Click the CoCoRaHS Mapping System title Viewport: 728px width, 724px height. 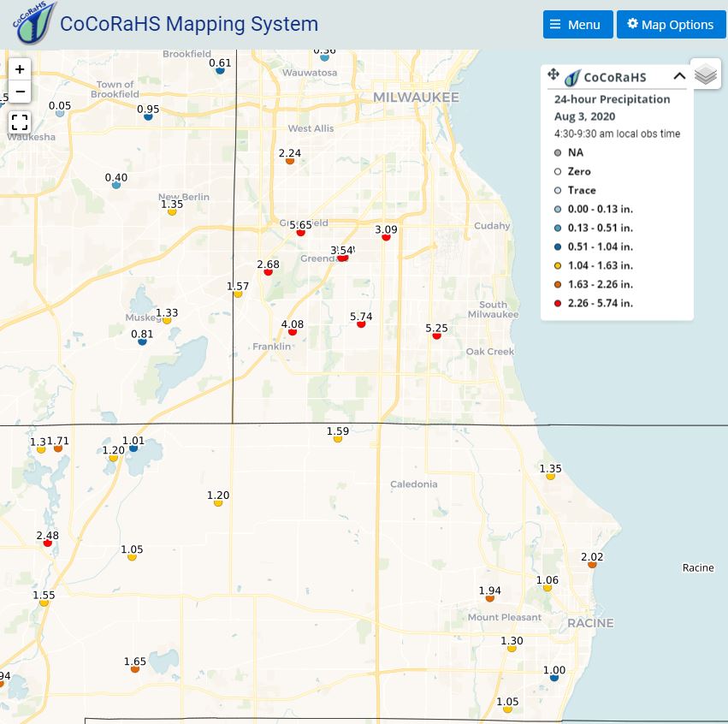pyautogui.click(x=189, y=24)
